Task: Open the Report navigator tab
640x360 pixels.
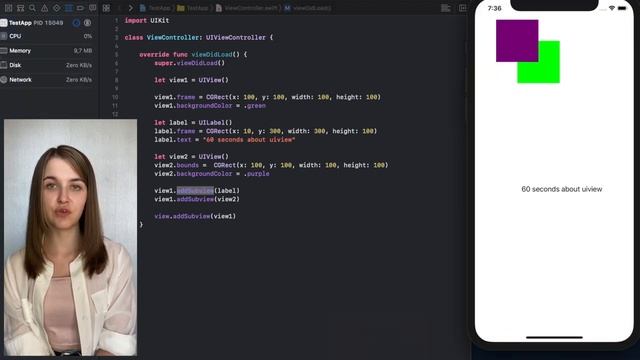Action: click(x=93, y=8)
